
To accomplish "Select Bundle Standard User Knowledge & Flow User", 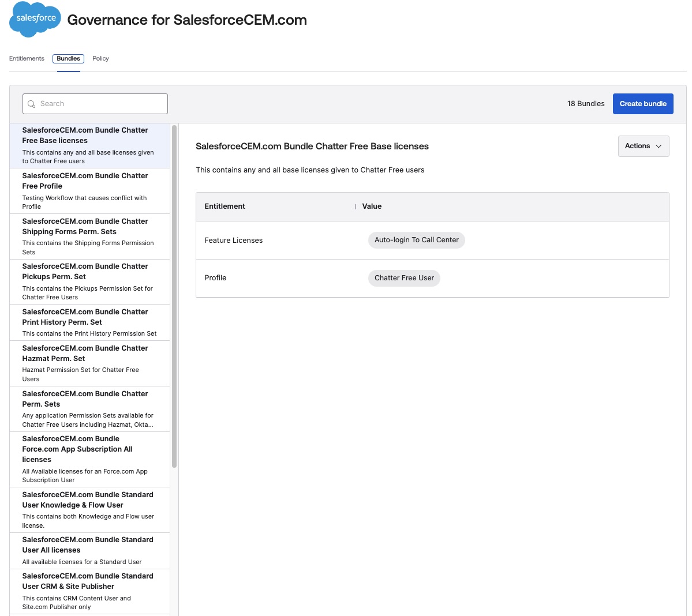I will point(89,510).
